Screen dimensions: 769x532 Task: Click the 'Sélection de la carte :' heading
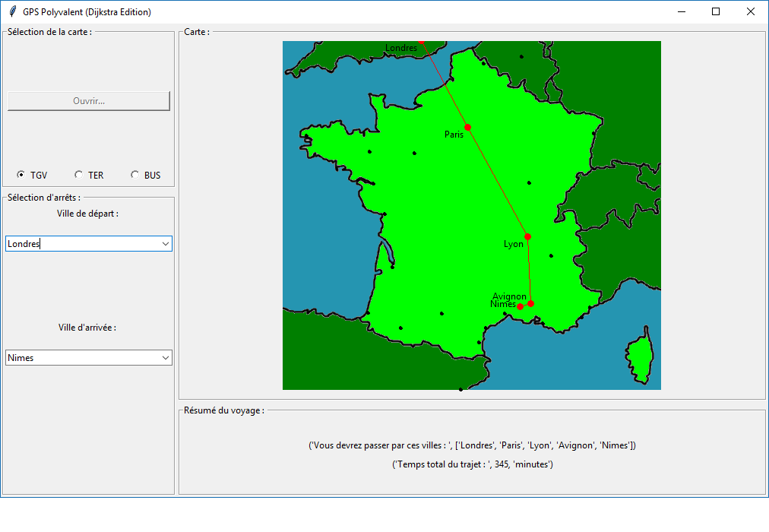click(49, 32)
